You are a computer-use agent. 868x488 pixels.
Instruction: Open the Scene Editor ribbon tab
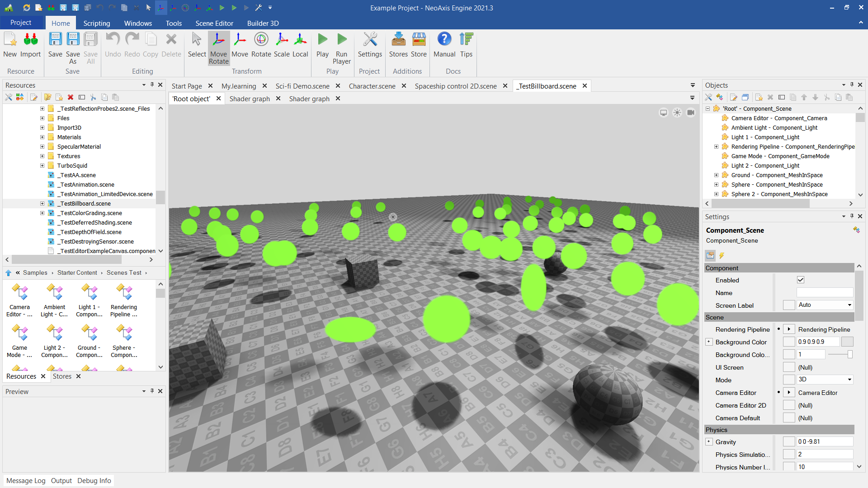214,23
